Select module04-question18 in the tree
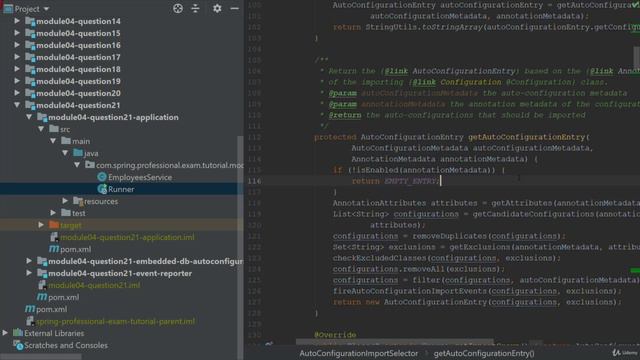The width and height of the screenshot is (640, 360). (x=78, y=69)
